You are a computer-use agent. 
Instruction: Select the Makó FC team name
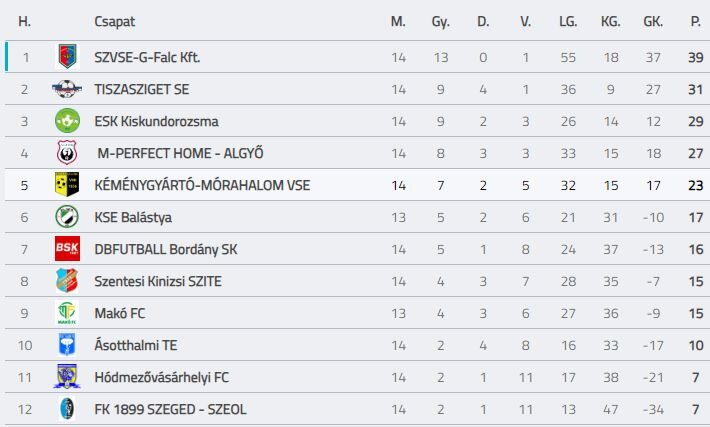120,313
